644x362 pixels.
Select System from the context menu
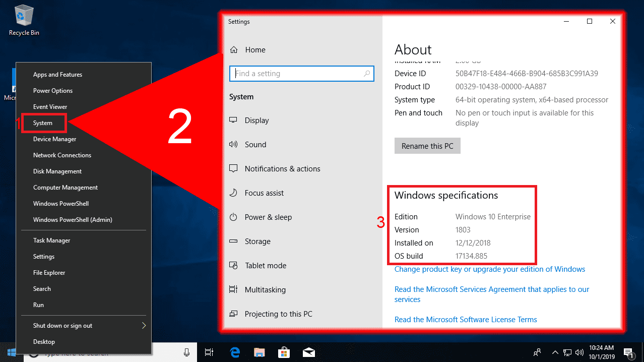click(43, 123)
